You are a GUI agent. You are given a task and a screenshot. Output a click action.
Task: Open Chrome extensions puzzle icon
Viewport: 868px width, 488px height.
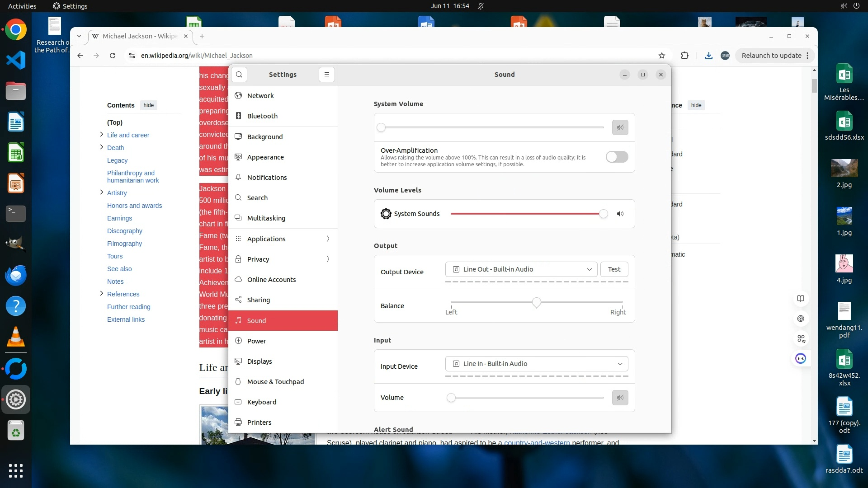tap(684, 56)
